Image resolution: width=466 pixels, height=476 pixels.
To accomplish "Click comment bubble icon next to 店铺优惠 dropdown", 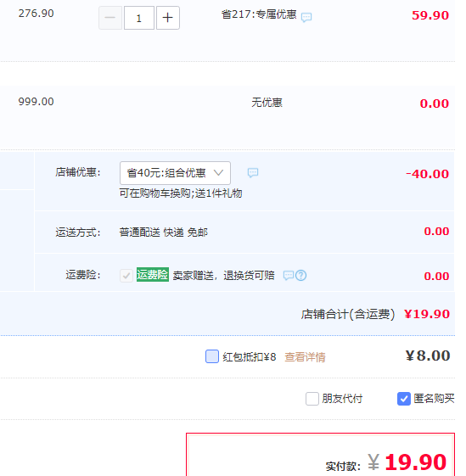I will 253,173.
